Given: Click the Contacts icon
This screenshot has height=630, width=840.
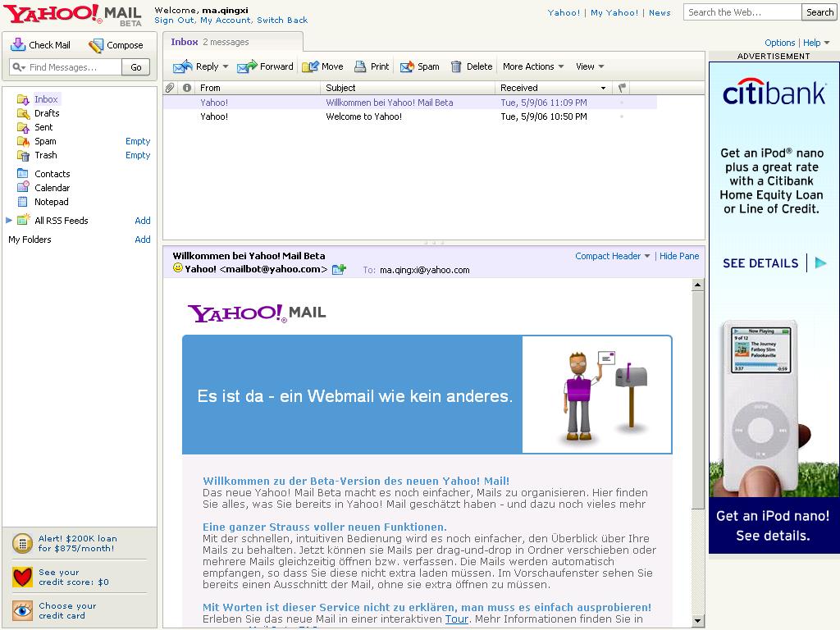Looking at the screenshot, I should click(x=22, y=173).
